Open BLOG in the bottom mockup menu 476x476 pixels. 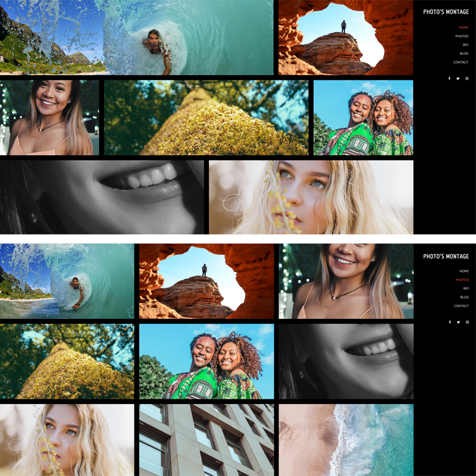pyautogui.click(x=464, y=297)
